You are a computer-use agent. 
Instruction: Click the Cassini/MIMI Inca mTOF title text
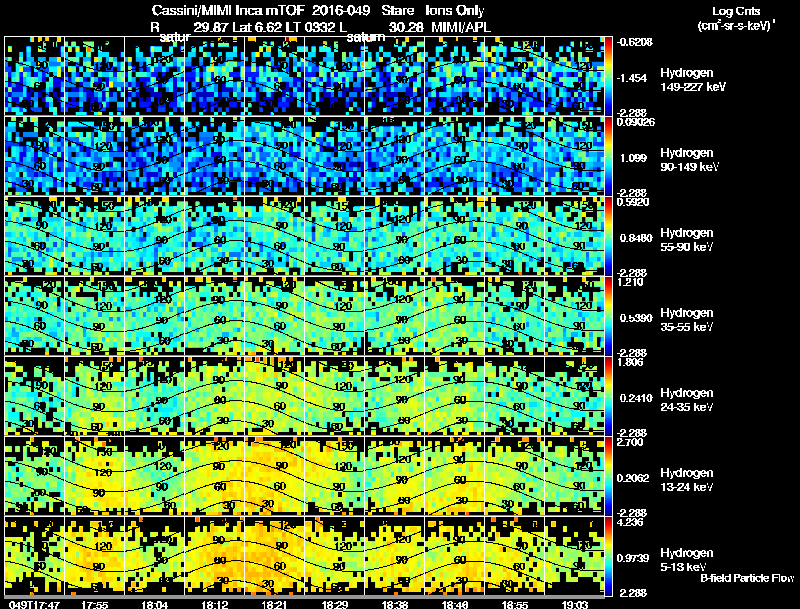[x=228, y=10]
